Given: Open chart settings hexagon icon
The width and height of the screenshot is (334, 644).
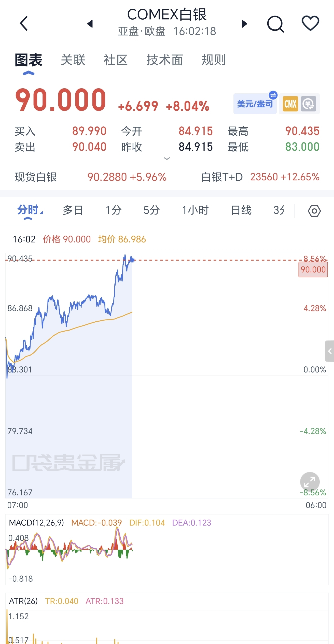Looking at the screenshot, I should tap(314, 211).
